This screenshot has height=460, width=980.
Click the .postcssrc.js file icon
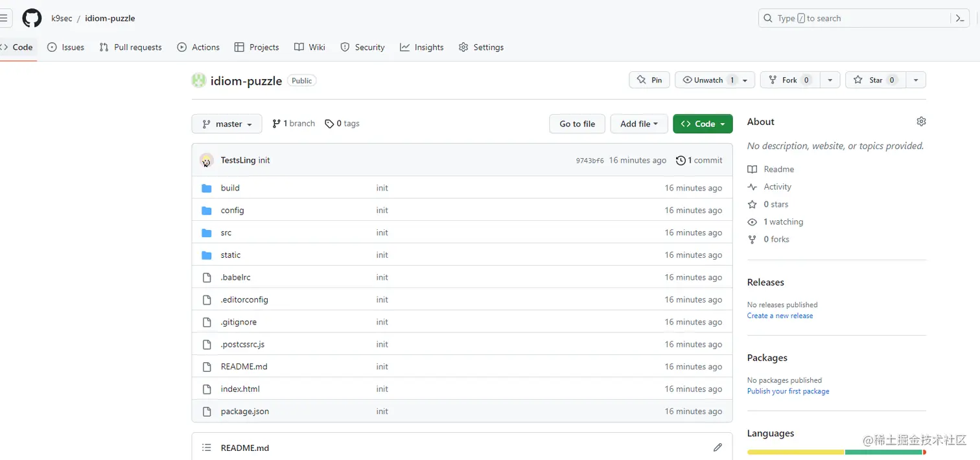(x=207, y=345)
